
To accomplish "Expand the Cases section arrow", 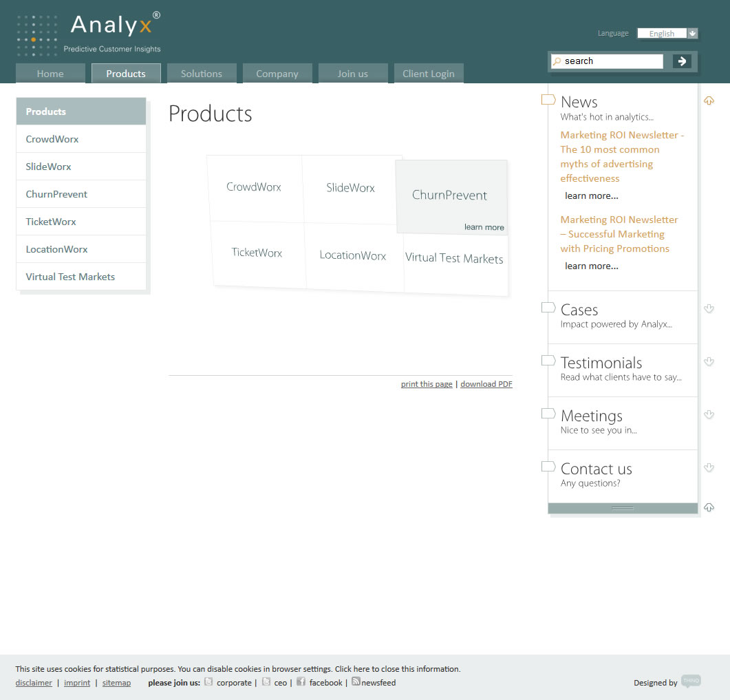I will click(x=709, y=309).
